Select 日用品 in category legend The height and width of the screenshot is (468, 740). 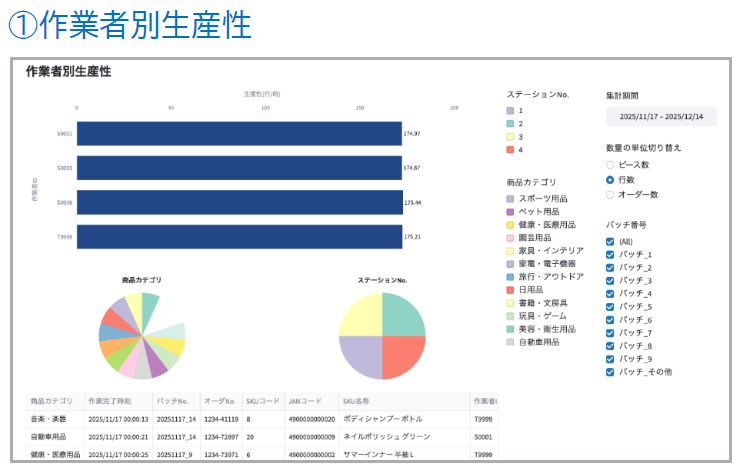click(x=525, y=290)
